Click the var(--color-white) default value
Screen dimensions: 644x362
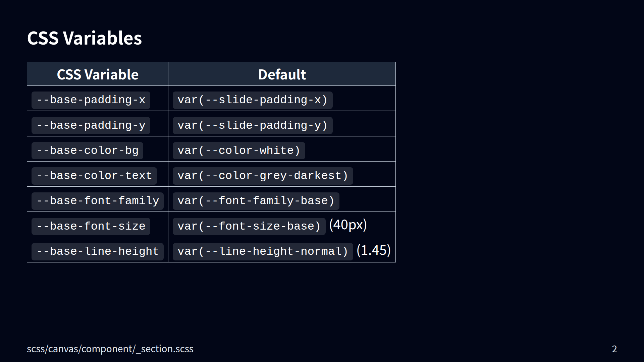point(238,150)
